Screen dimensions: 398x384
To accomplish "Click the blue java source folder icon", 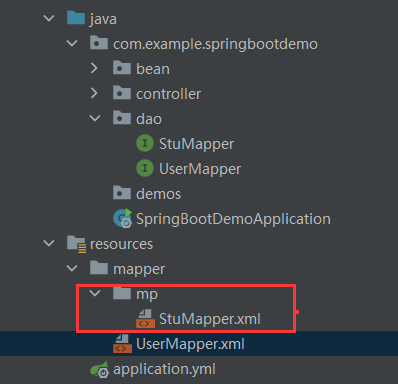I will (76, 18).
